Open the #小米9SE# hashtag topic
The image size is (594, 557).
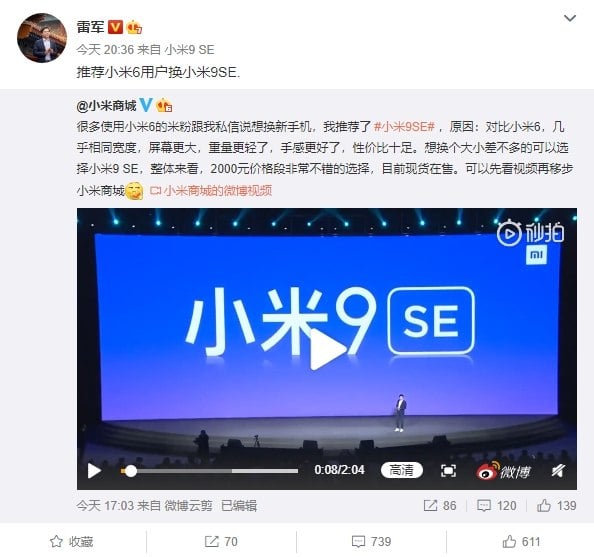tap(404, 127)
